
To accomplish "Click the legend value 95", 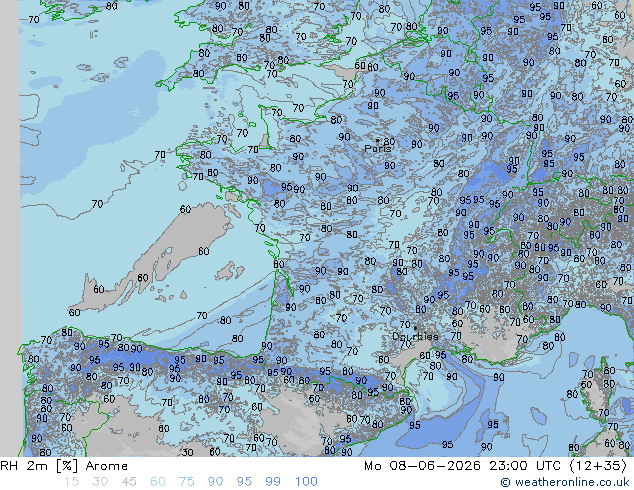I will [x=244, y=482].
